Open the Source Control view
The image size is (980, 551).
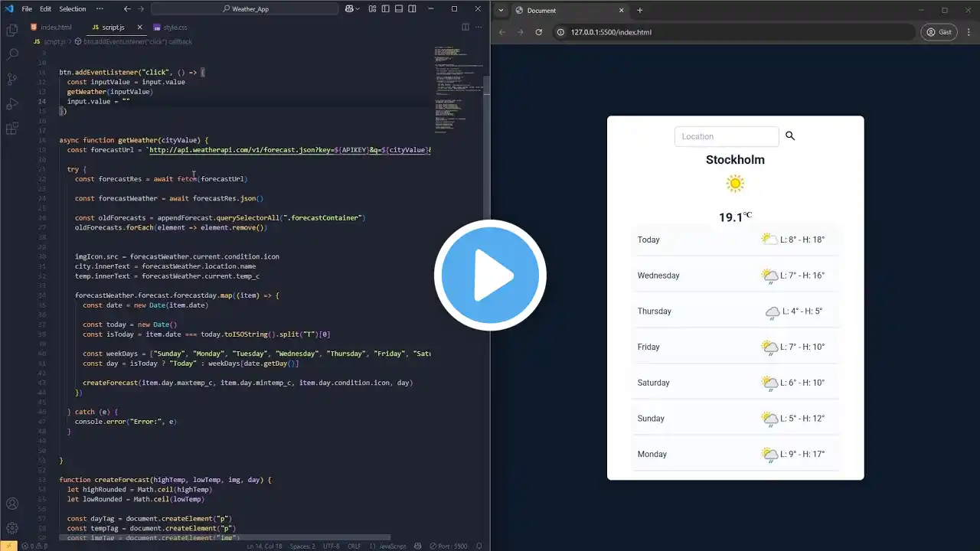click(12, 79)
